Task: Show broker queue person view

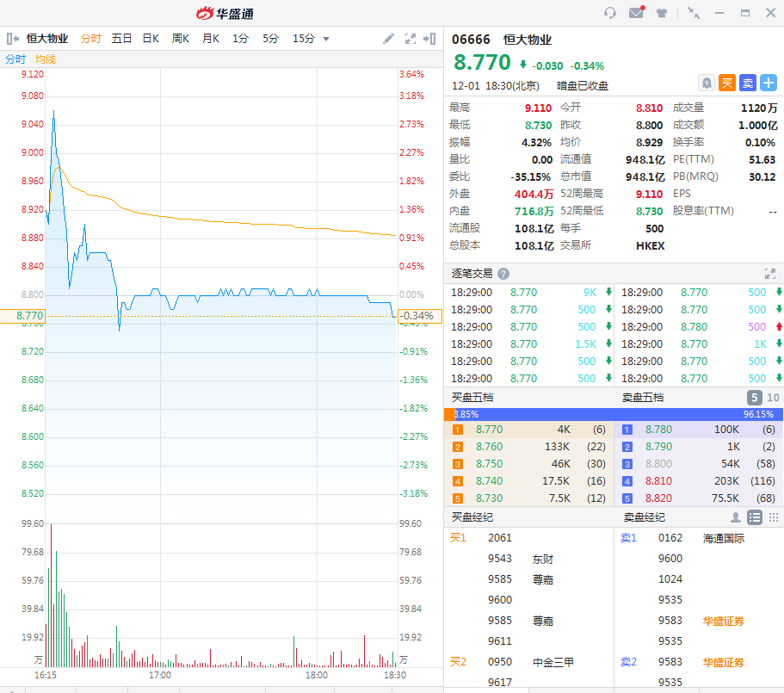Action: point(736,517)
